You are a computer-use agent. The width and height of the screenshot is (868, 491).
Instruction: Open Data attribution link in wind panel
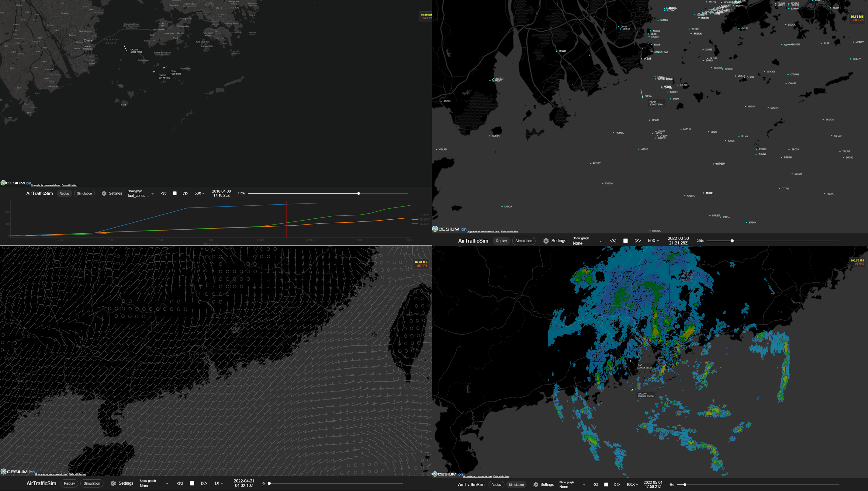[77, 474]
